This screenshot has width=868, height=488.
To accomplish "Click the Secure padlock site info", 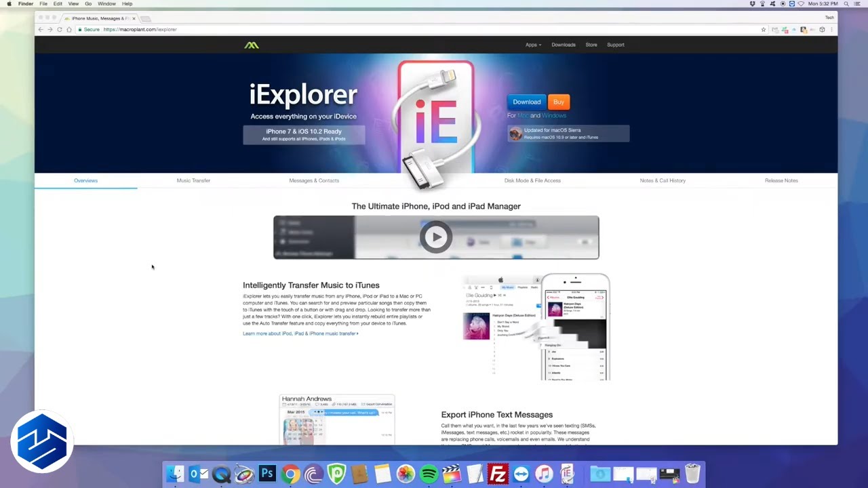I will pyautogui.click(x=89, y=29).
